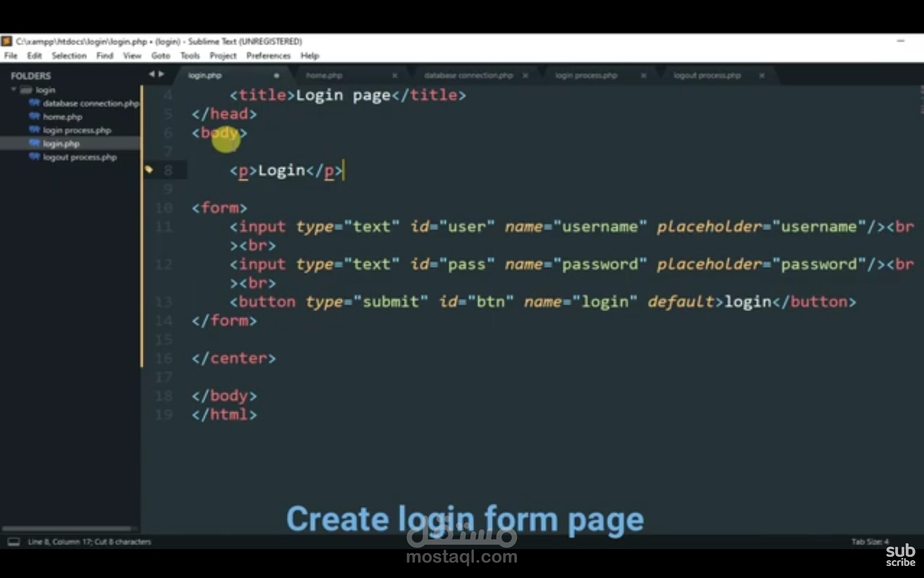This screenshot has height=578, width=924.
Task: Close the logout process.php tab
Action: click(762, 76)
